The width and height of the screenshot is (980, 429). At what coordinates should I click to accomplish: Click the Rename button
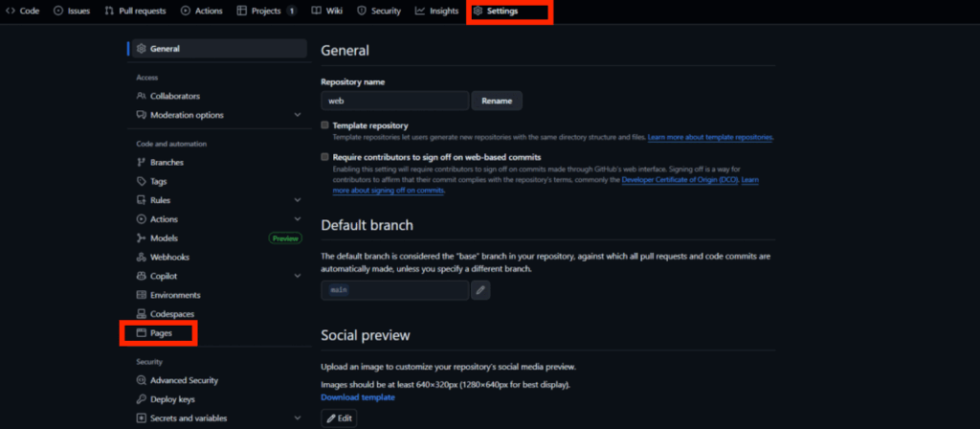point(497,101)
